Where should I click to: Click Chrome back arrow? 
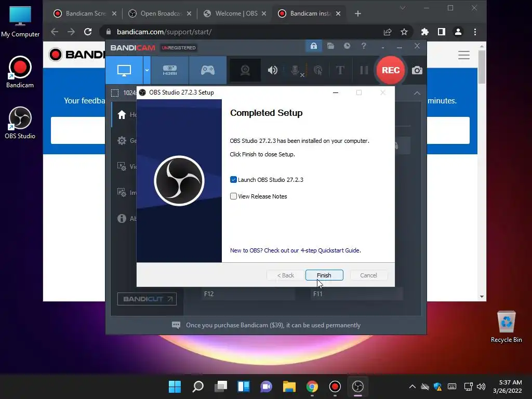pos(55,32)
